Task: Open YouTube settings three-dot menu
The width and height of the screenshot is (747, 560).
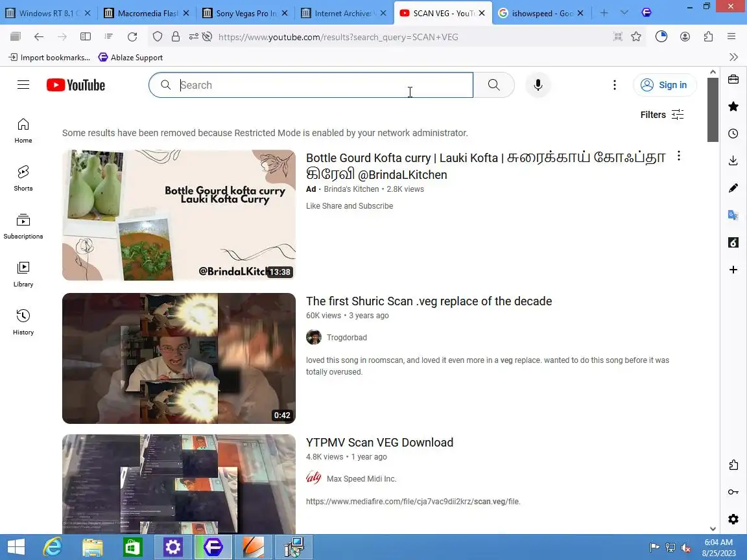Action: click(x=615, y=85)
